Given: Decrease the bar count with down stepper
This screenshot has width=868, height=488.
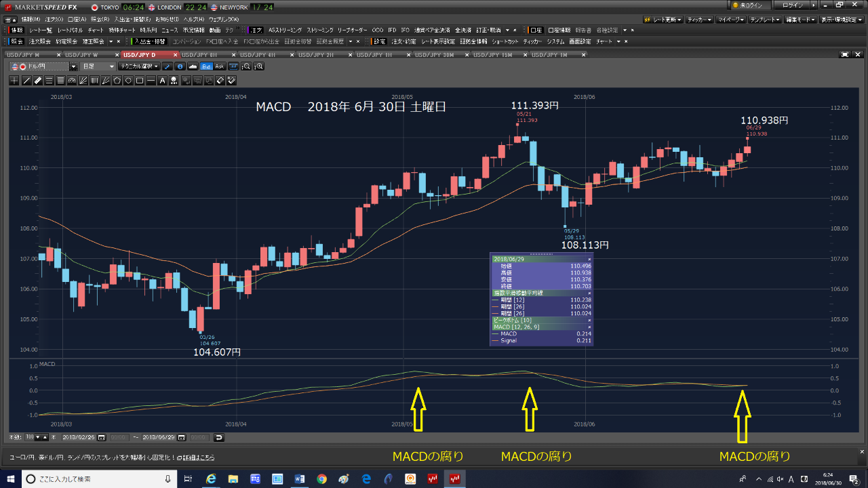Looking at the screenshot, I should tap(38, 438).
